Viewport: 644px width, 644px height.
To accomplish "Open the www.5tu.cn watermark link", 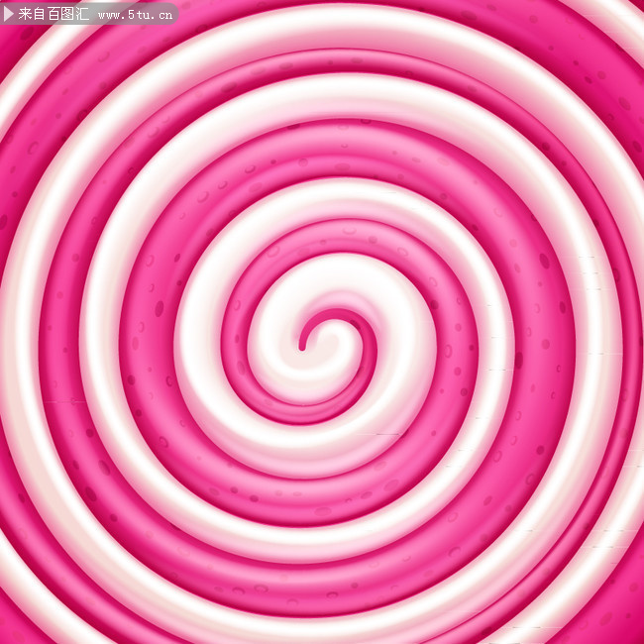I will coord(136,15).
